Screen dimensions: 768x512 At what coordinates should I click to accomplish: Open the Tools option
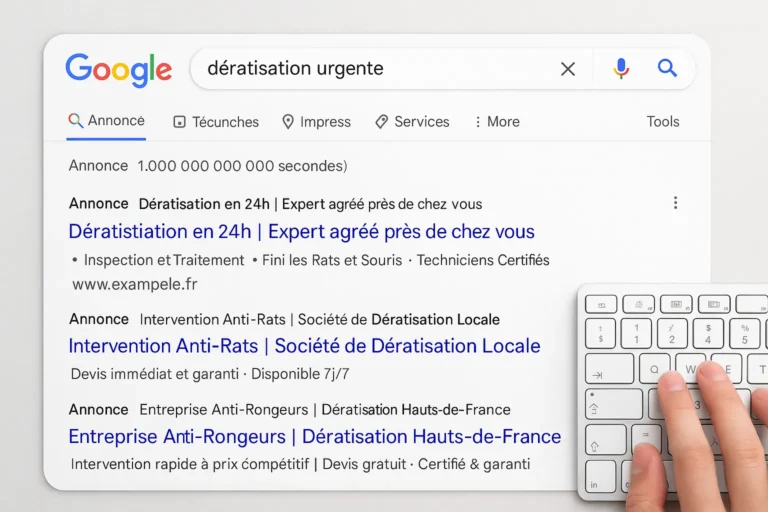click(663, 122)
